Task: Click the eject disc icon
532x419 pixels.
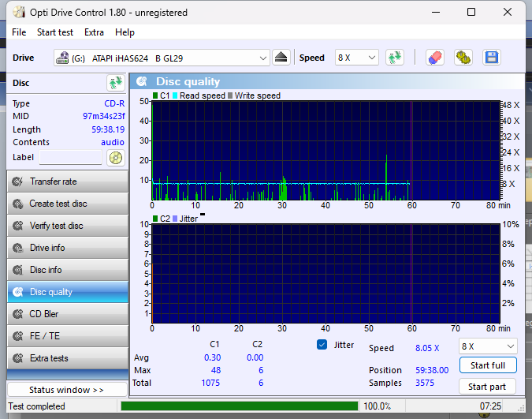Action: (282, 58)
